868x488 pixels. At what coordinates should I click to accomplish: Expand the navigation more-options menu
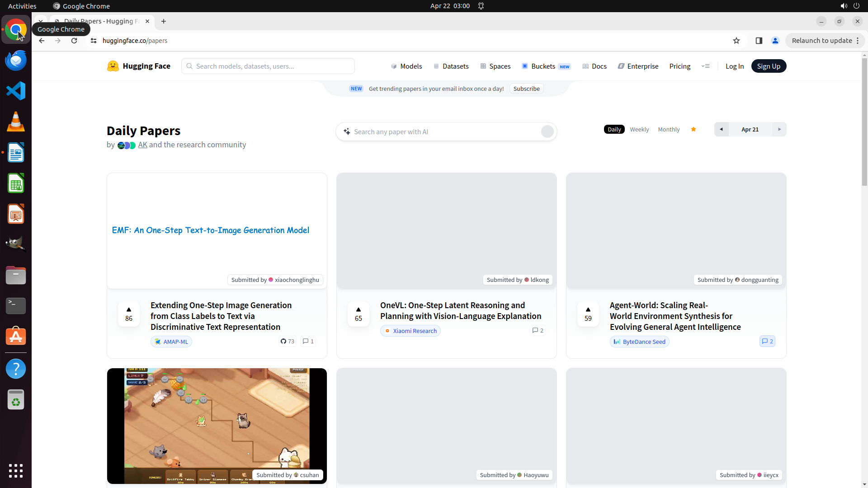[x=705, y=66]
